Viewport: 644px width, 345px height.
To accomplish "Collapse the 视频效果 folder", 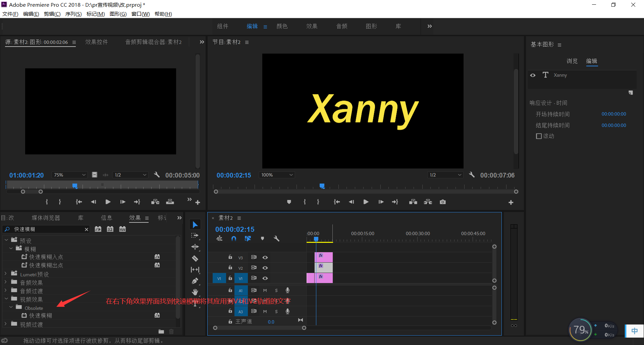I will [6, 298].
